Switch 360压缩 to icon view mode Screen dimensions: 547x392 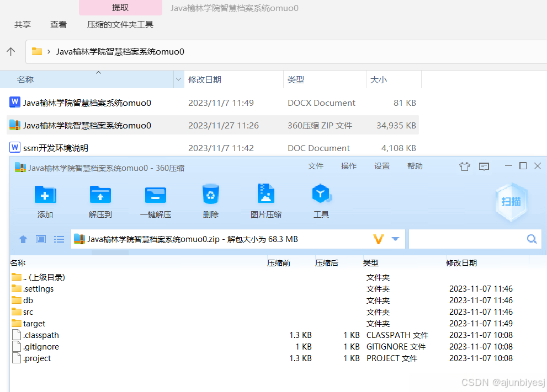point(41,239)
